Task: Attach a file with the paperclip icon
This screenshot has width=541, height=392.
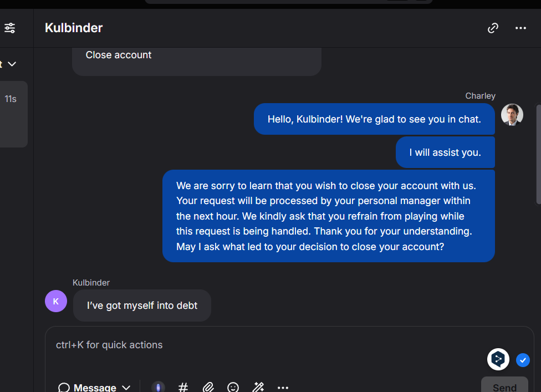Action: pos(208,387)
